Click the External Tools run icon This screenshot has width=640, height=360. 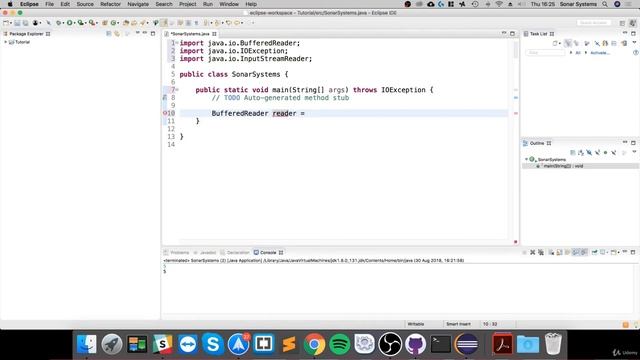click(x=91, y=23)
